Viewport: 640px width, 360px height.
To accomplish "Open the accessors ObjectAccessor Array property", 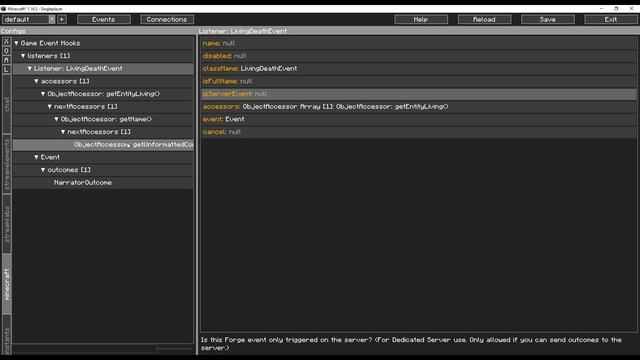I will [418, 106].
